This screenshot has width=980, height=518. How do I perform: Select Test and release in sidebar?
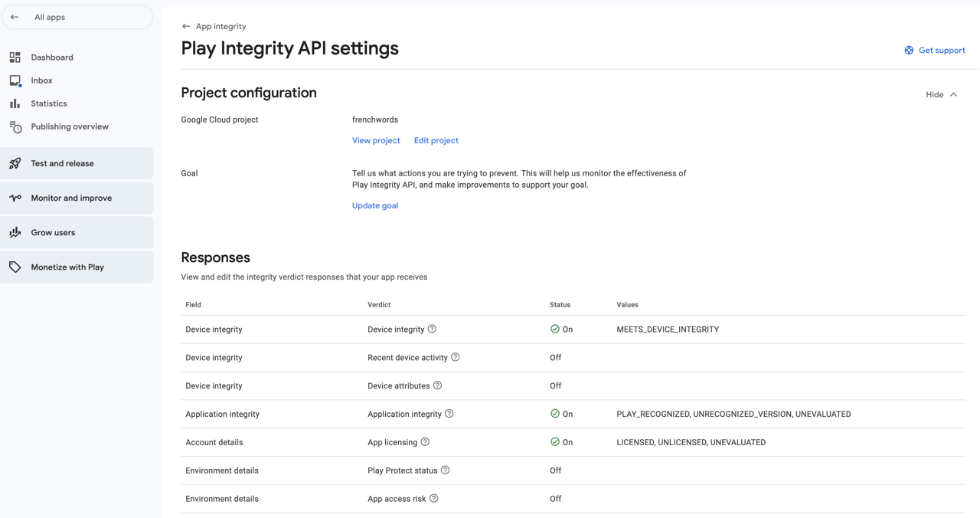(x=62, y=162)
